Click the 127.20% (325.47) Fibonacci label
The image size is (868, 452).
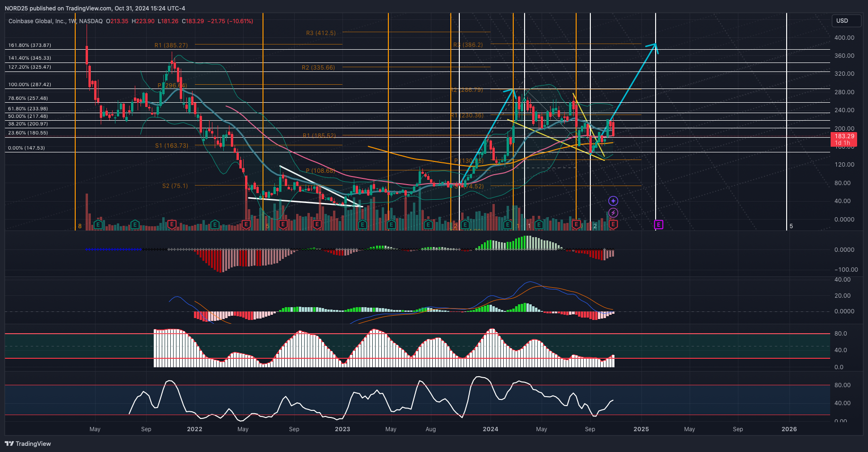coord(30,67)
